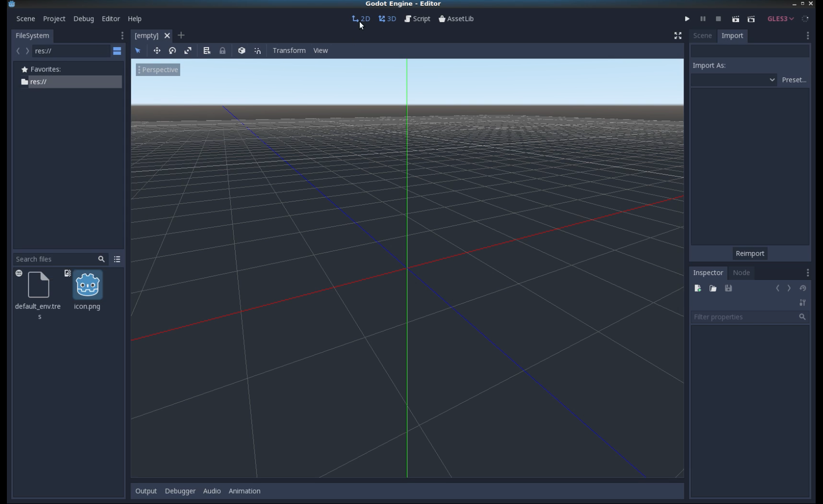Click the Play custom scene icon
Image resolution: width=823 pixels, height=504 pixels.
tap(751, 19)
